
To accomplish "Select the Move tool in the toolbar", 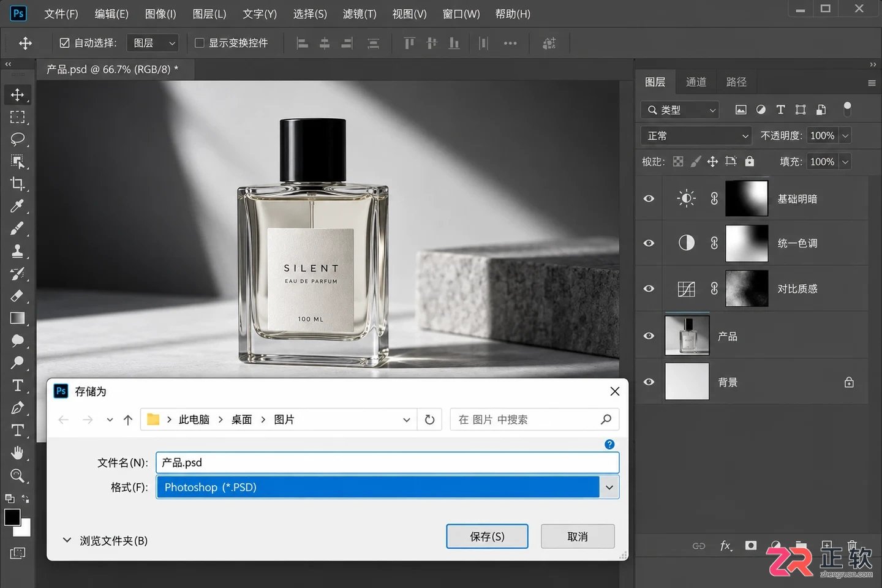I will [17, 95].
